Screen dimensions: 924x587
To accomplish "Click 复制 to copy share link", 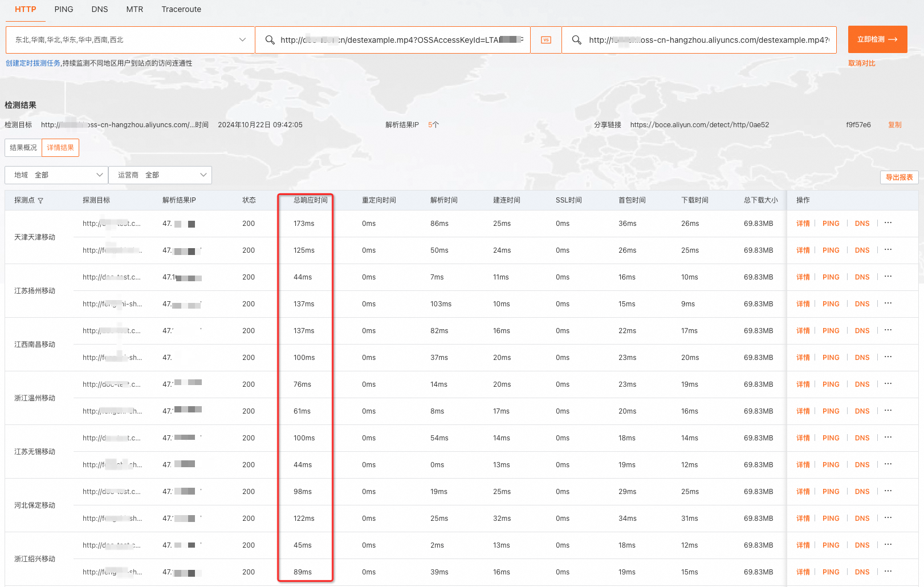I will pyautogui.click(x=895, y=125).
